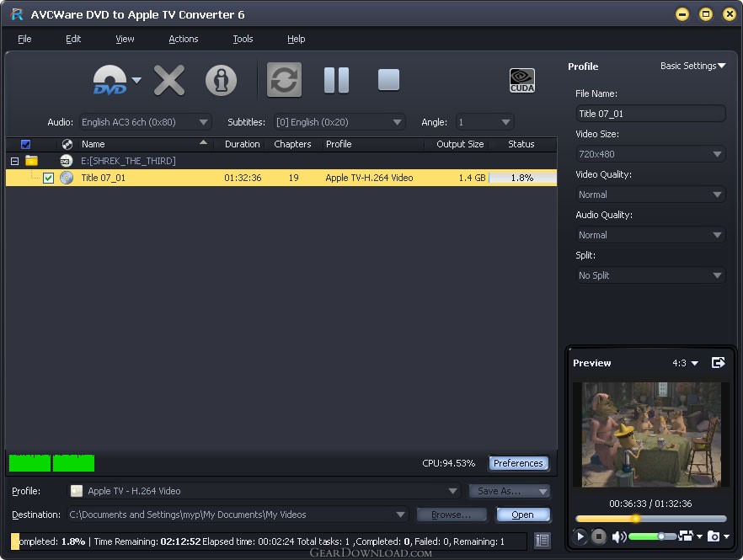Toggle the select-all checkbox in header
The width and height of the screenshot is (743, 560).
click(25, 144)
